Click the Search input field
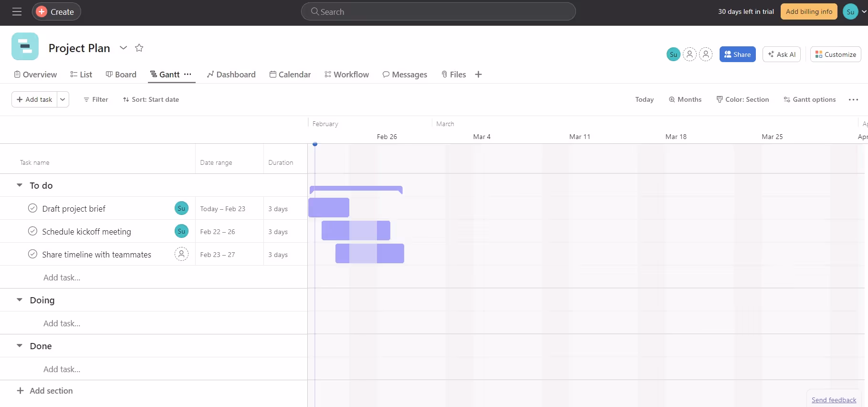The height and width of the screenshot is (407, 868). 438,12
